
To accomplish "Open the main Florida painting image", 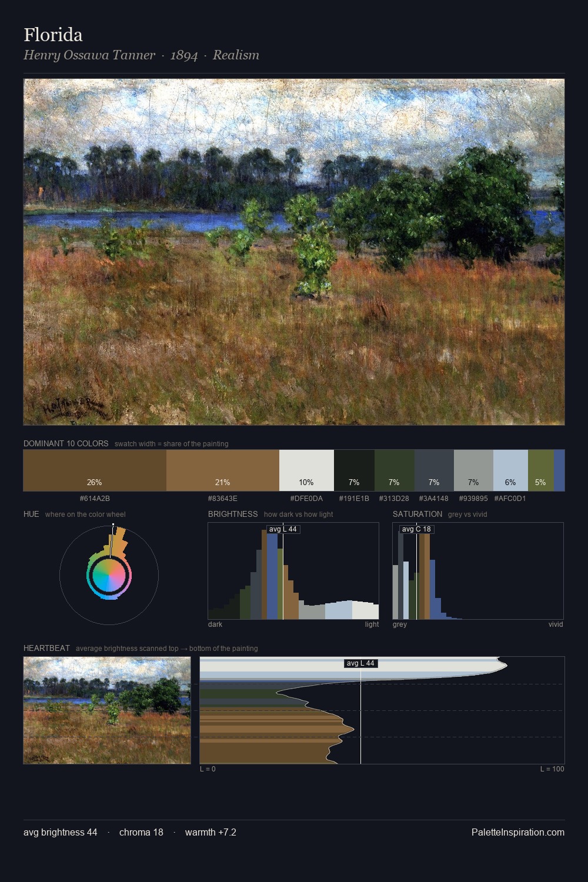I will point(294,252).
